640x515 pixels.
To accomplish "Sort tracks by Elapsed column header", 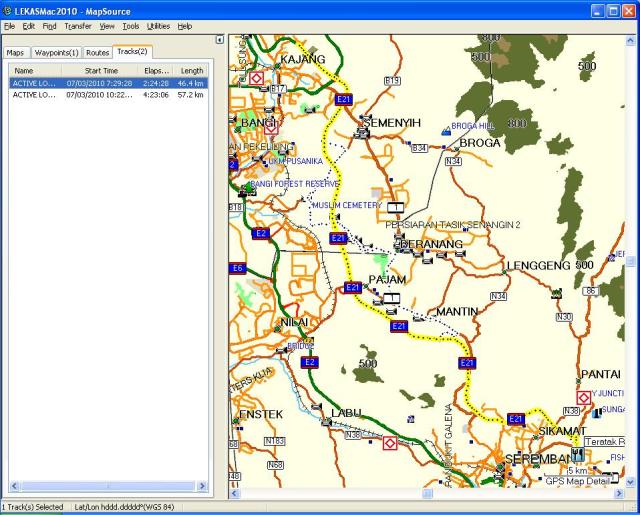I will click(x=156, y=71).
